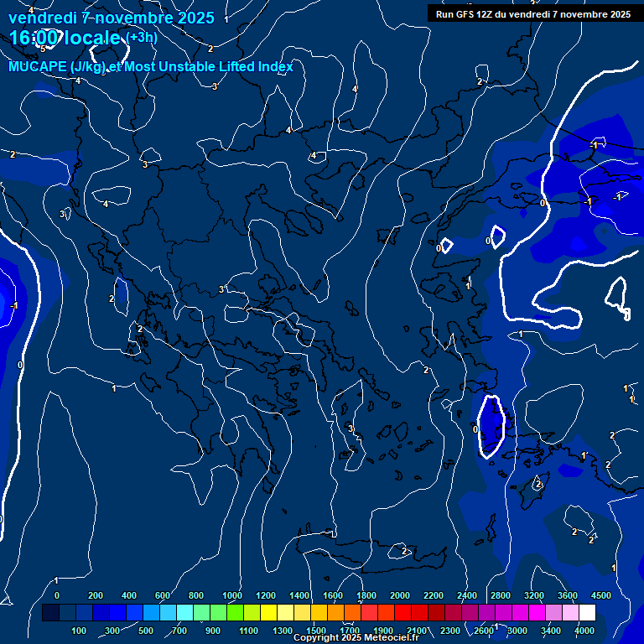Select the darkest navy swatch starting the legend
Viewport: 644px width, 644px height.
click(50, 612)
